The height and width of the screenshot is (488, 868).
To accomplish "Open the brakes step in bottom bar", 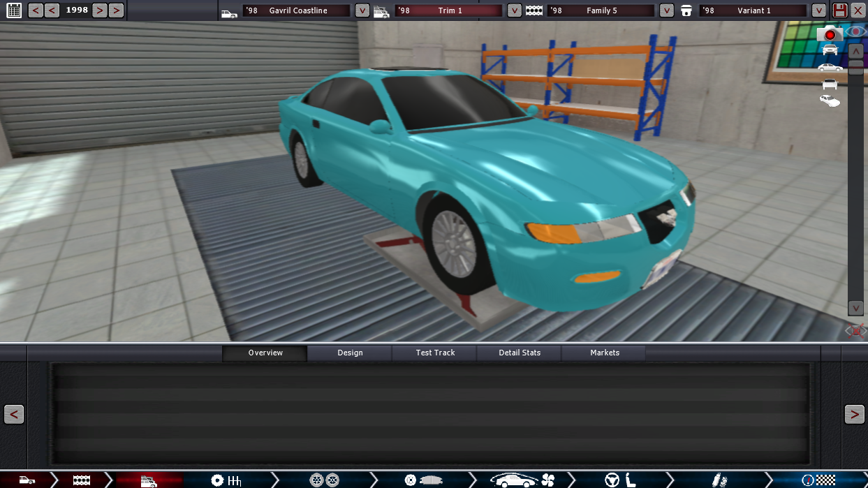I will point(424,480).
